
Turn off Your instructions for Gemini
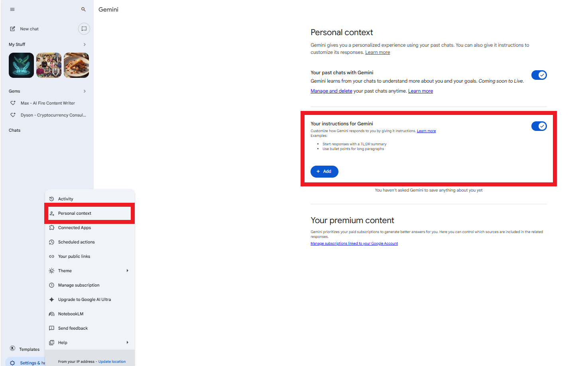click(x=539, y=126)
